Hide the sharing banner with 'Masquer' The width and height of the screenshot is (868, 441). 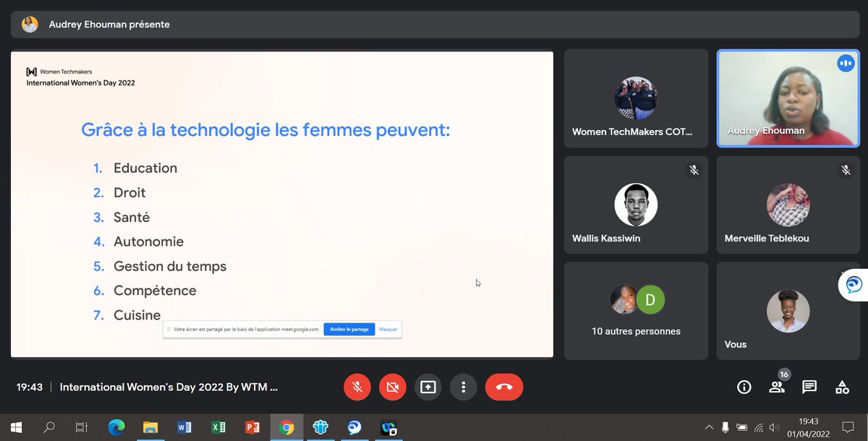click(x=388, y=329)
